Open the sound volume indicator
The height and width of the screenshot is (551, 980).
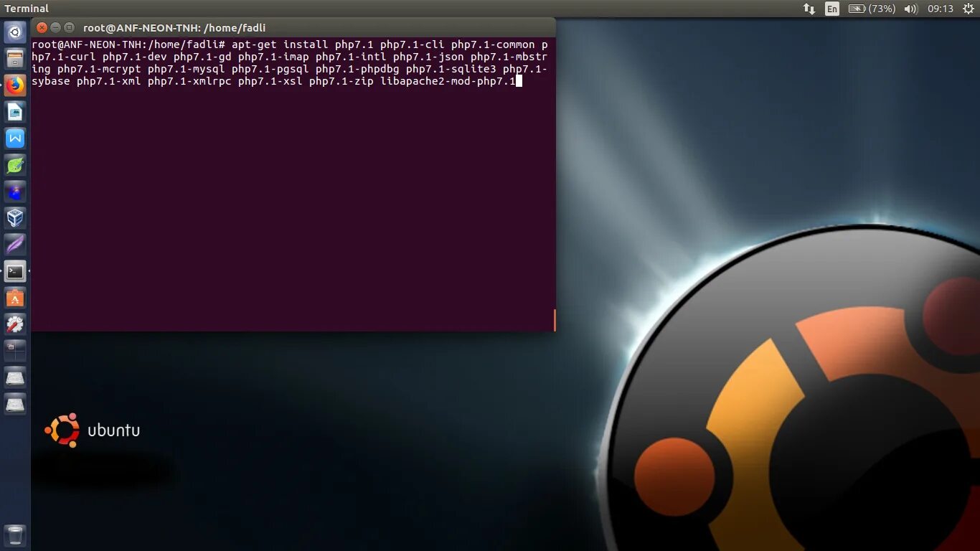[x=911, y=9]
